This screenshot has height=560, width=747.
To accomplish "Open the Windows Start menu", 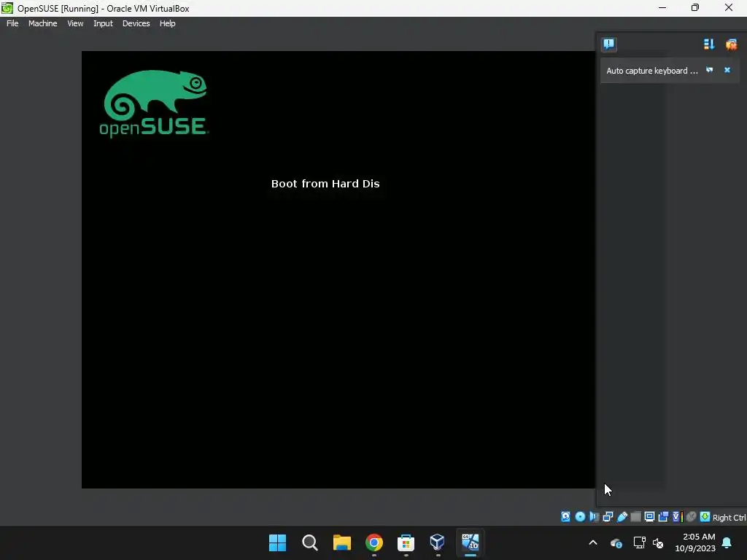I will click(x=277, y=542).
